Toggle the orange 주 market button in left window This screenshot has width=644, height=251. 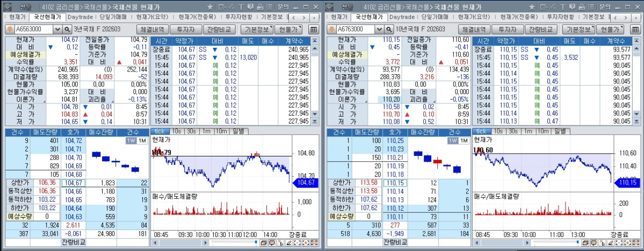point(9,30)
